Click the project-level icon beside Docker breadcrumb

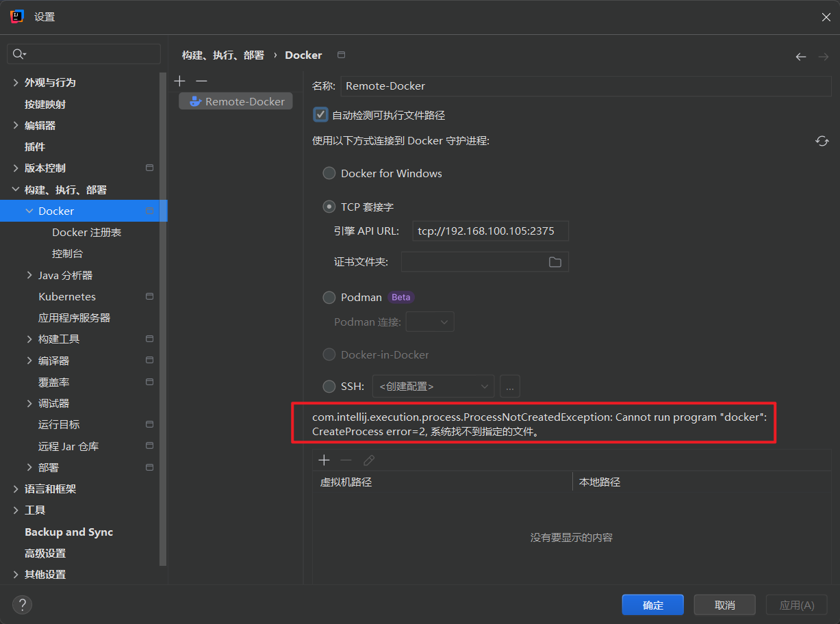coord(342,55)
